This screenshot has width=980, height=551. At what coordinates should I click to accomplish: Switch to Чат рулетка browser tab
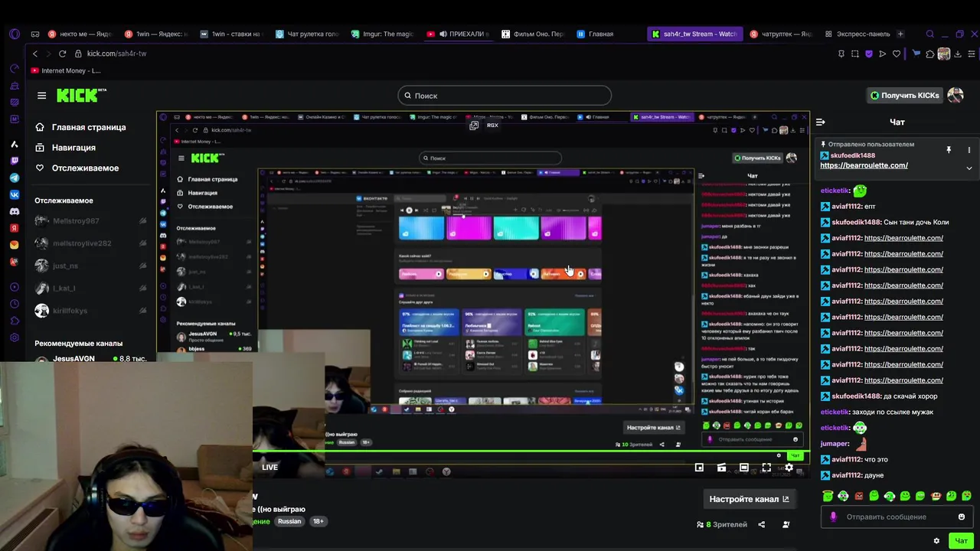pyautogui.click(x=307, y=34)
